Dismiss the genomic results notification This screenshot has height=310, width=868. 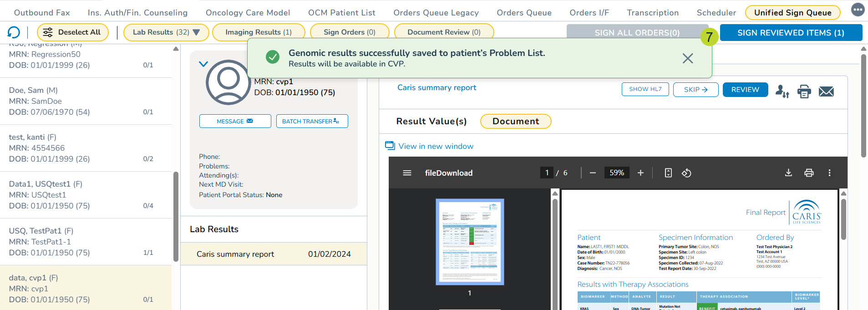tap(687, 58)
